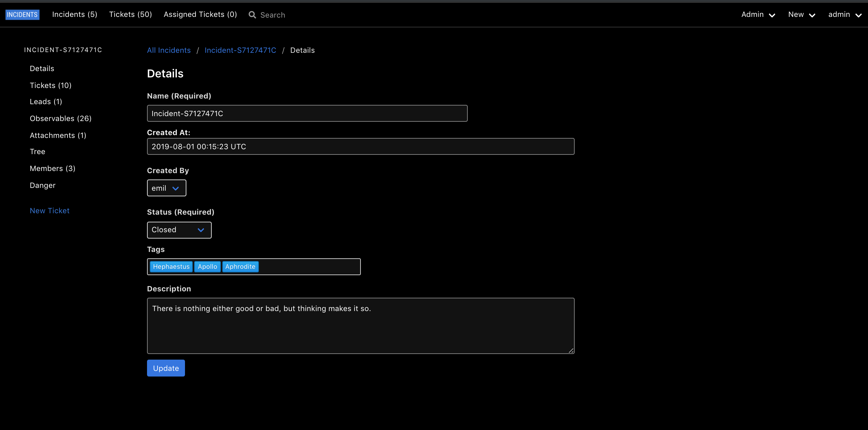Open the Status Closed dropdown
The image size is (868, 430).
pos(179,230)
